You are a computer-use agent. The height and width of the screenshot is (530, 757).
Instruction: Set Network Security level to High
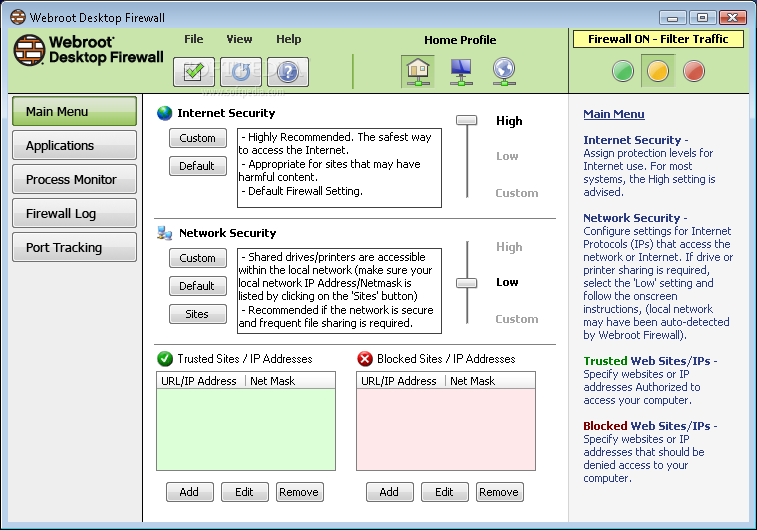[x=509, y=247]
